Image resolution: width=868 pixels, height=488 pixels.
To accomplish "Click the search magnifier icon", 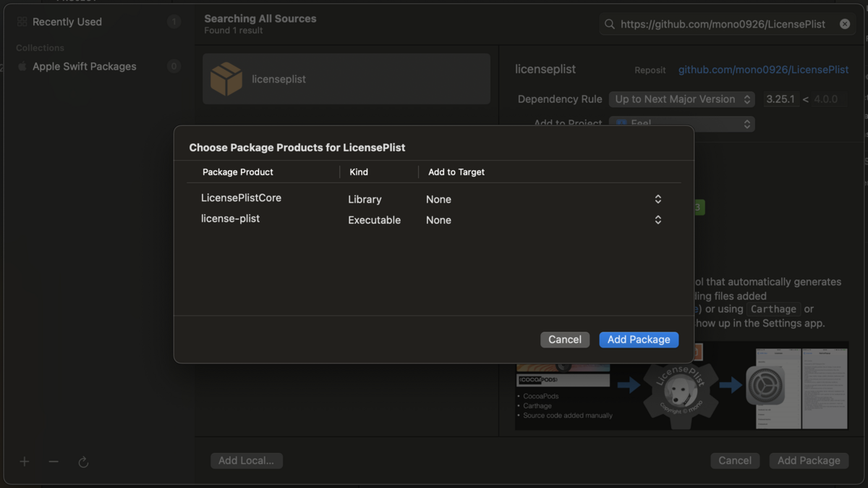I will [610, 24].
